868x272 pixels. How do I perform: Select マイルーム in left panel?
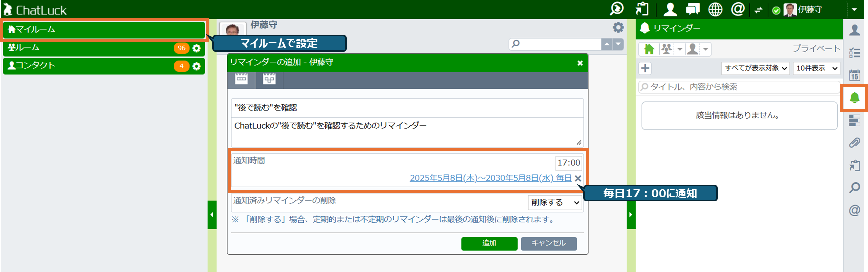pos(104,30)
